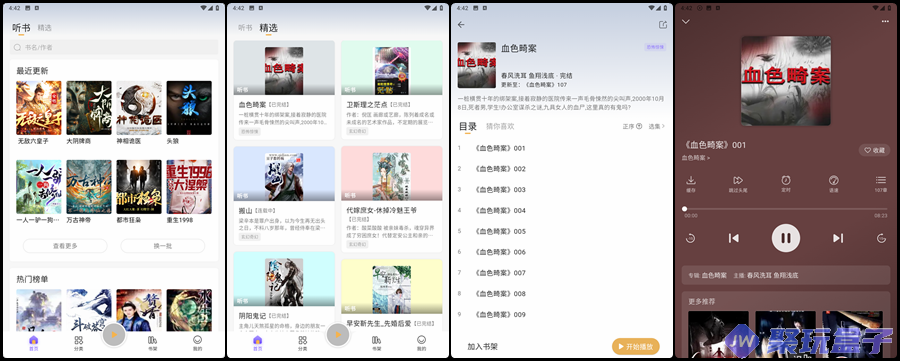Switch to the 猜你喜欢 tab
The height and width of the screenshot is (361, 900).
[x=500, y=126]
